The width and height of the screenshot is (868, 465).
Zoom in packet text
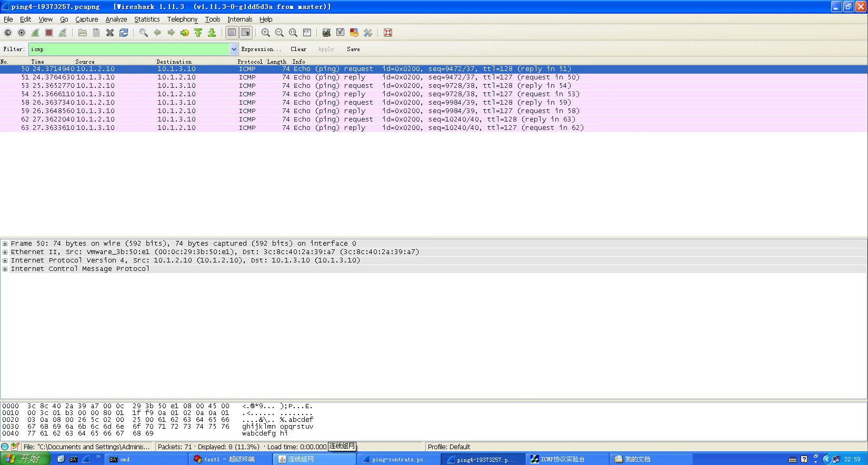[x=266, y=33]
